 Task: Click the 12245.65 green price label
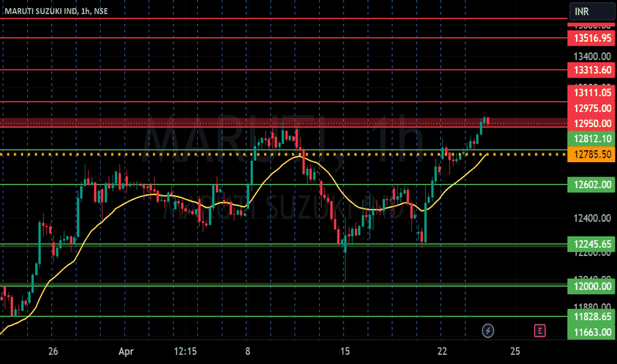tap(591, 244)
